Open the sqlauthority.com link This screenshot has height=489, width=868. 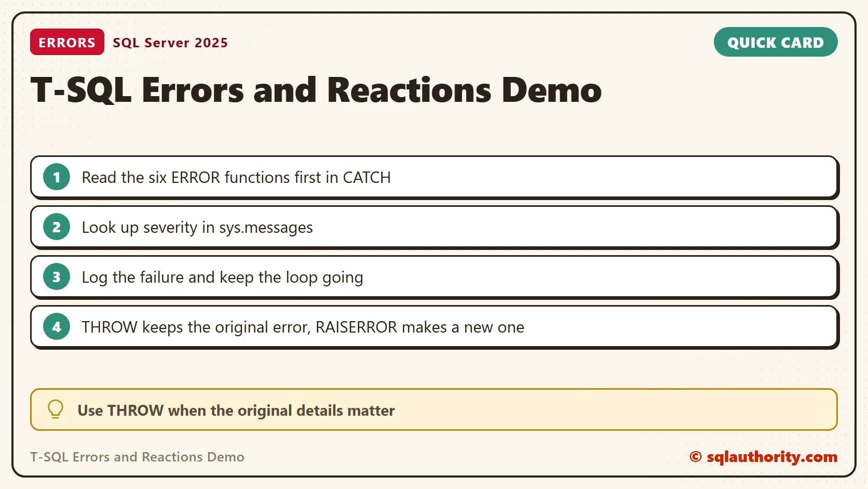(x=764, y=457)
